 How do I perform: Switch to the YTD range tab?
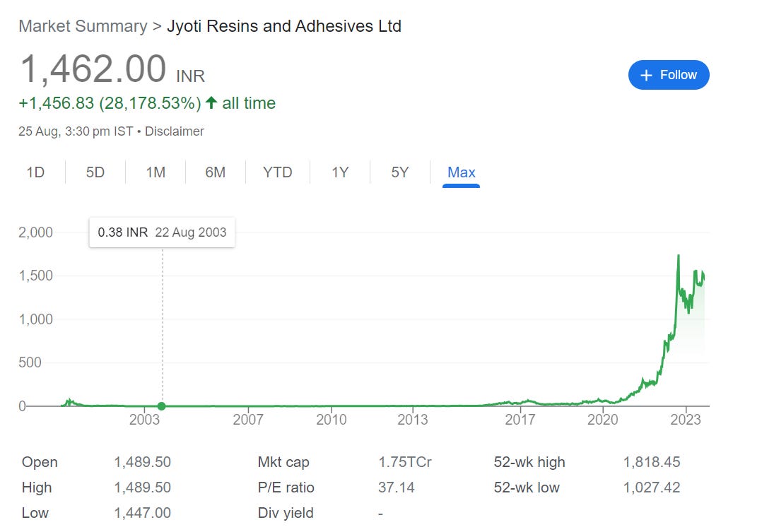pyautogui.click(x=277, y=172)
